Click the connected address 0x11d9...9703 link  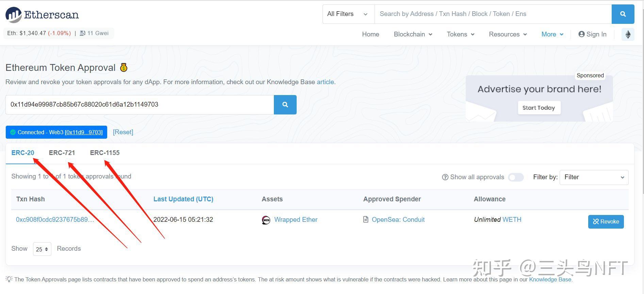(x=84, y=132)
